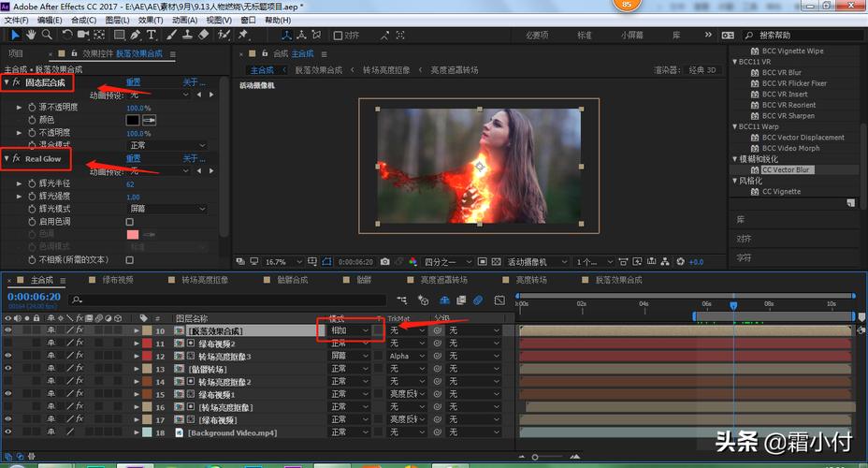Enable the 对齐 snapping checkbox
868x468 pixels.
coord(338,36)
